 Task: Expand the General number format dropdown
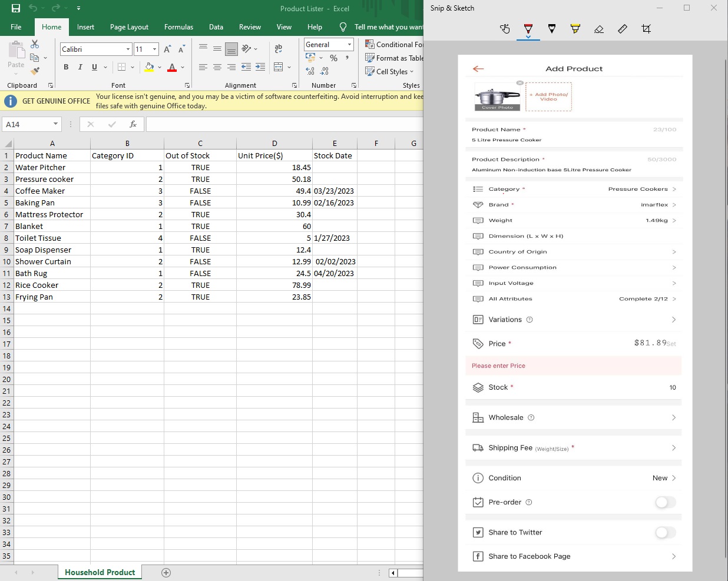[x=349, y=45]
